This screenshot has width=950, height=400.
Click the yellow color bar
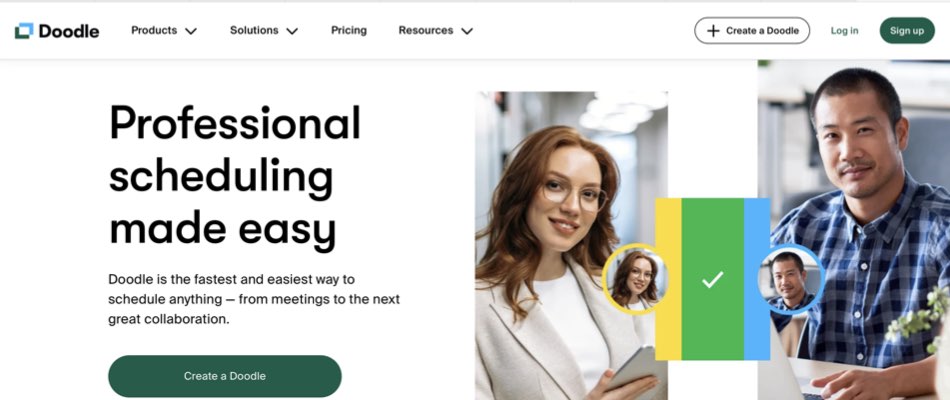pos(668,279)
